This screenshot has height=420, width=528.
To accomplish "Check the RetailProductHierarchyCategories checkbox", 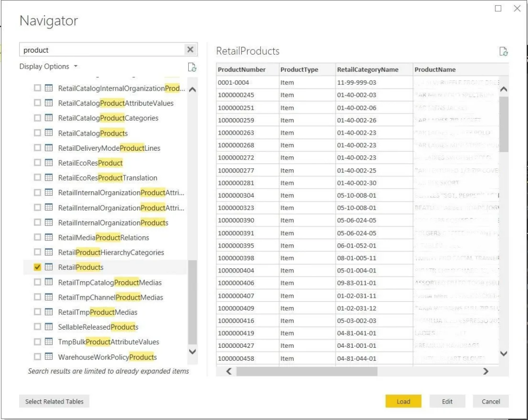I will 37,252.
